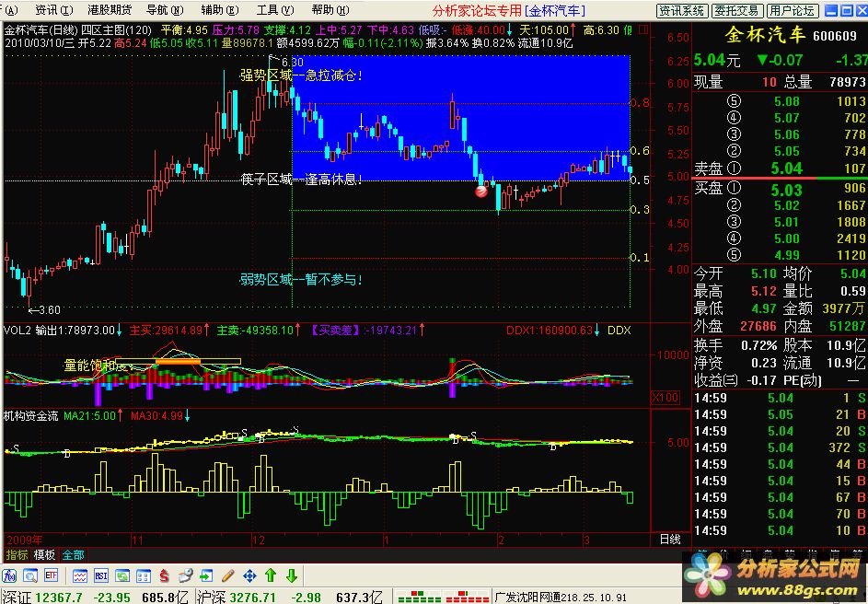This screenshot has width=868, height=604.
Task: Click the 委托交易 button
Action: [x=736, y=10]
